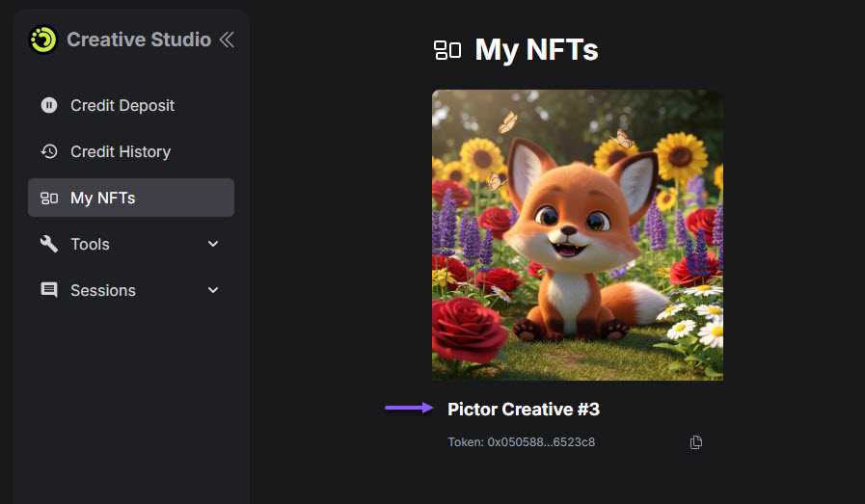This screenshot has height=504, width=865.
Task: Click the Creative Studio logo icon
Action: click(43, 40)
